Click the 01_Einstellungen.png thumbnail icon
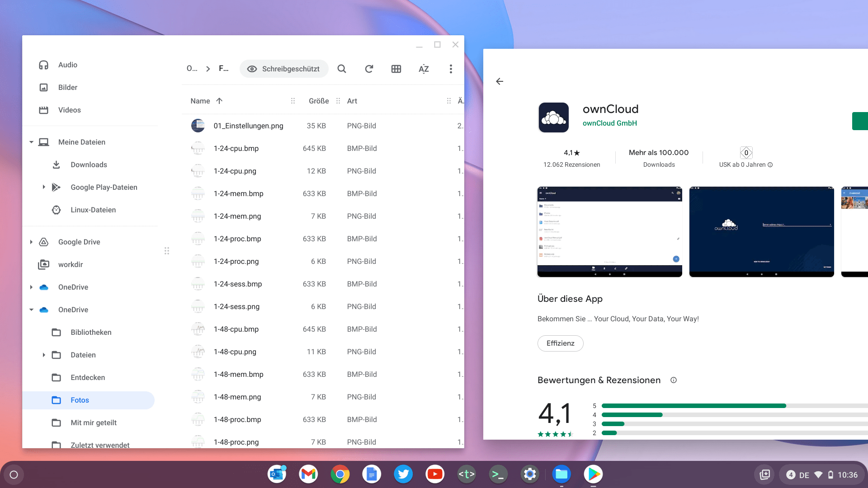This screenshot has height=488, width=868. tap(198, 126)
